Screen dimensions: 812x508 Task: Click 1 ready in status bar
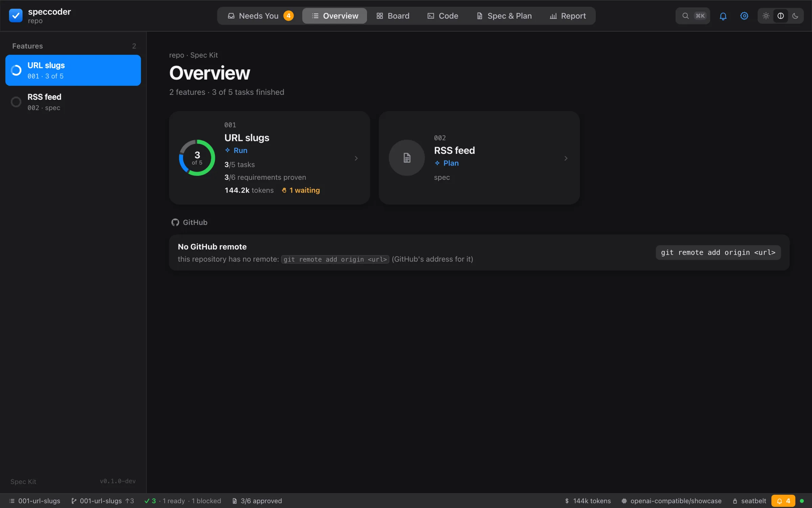pos(174,501)
